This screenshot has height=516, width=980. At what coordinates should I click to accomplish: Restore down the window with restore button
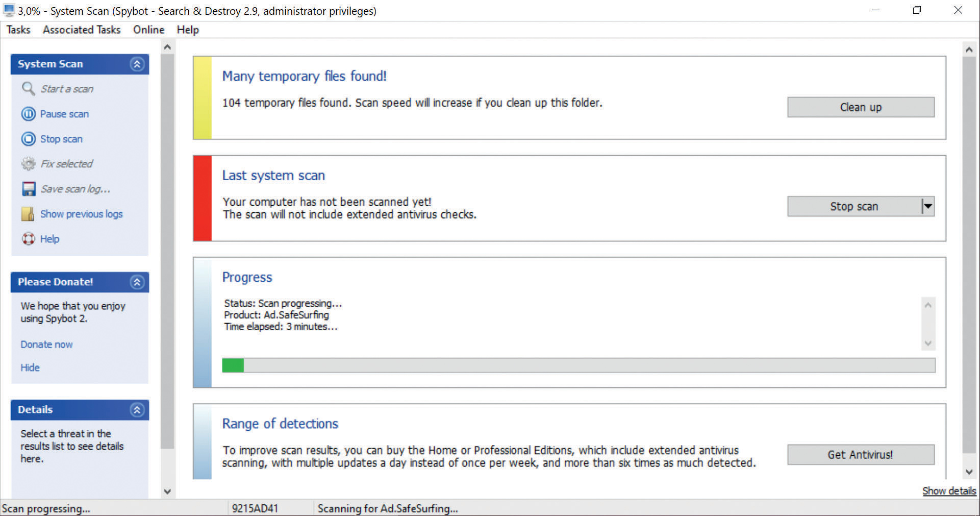(917, 10)
